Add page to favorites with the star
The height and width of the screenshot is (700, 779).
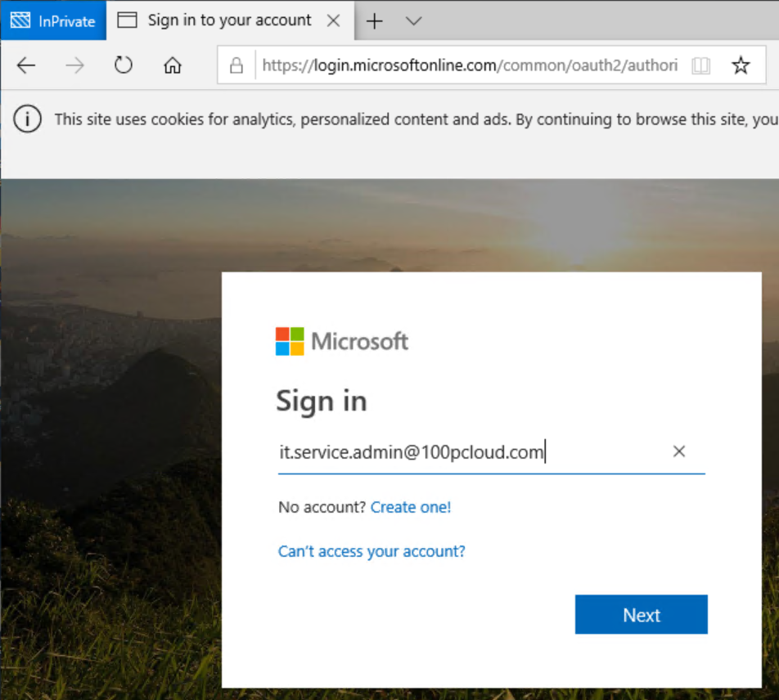(x=741, y=65)
